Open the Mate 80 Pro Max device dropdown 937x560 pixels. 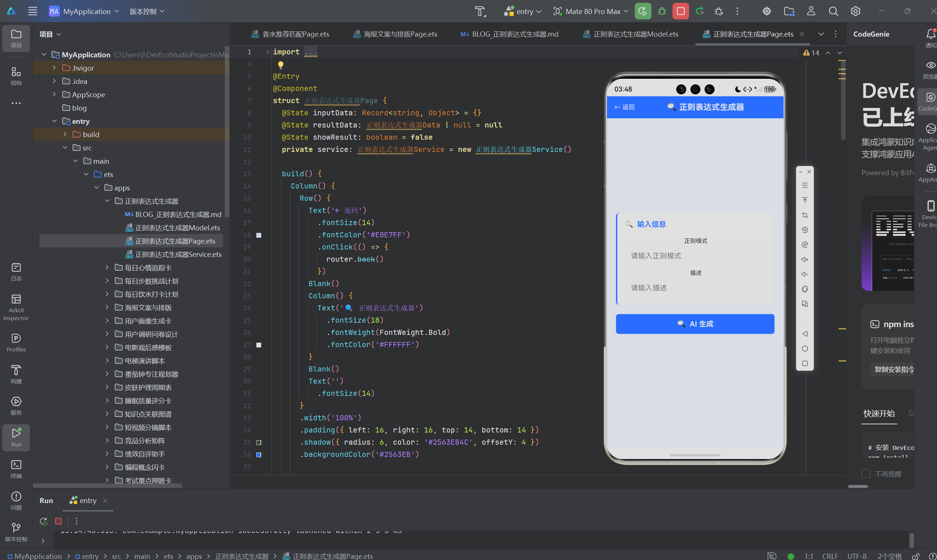(591, 11)
